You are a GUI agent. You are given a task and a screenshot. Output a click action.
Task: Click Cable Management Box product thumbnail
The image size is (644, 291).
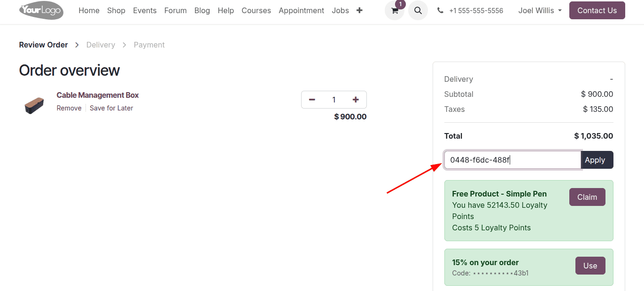[34, 105]
